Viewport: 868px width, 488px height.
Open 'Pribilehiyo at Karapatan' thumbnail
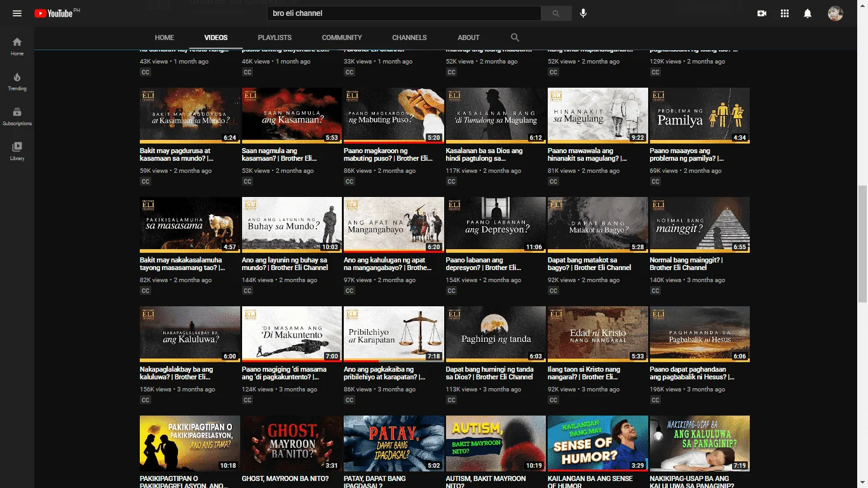(394, 334)
